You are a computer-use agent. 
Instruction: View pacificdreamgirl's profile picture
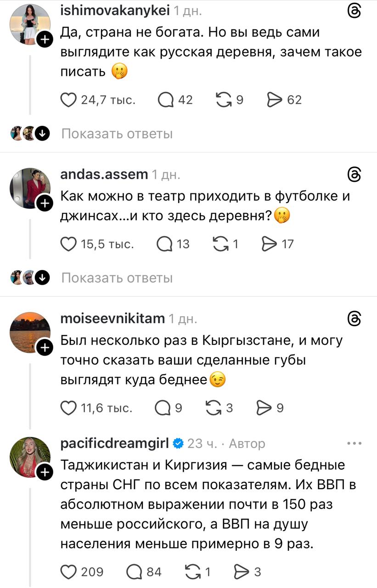29,457
